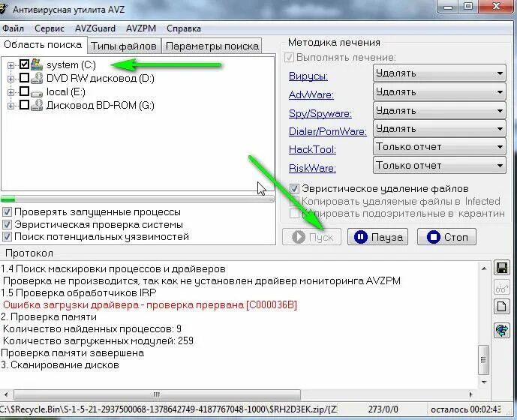Click the protocol scroll left arrow

click(x=6, y=394)
